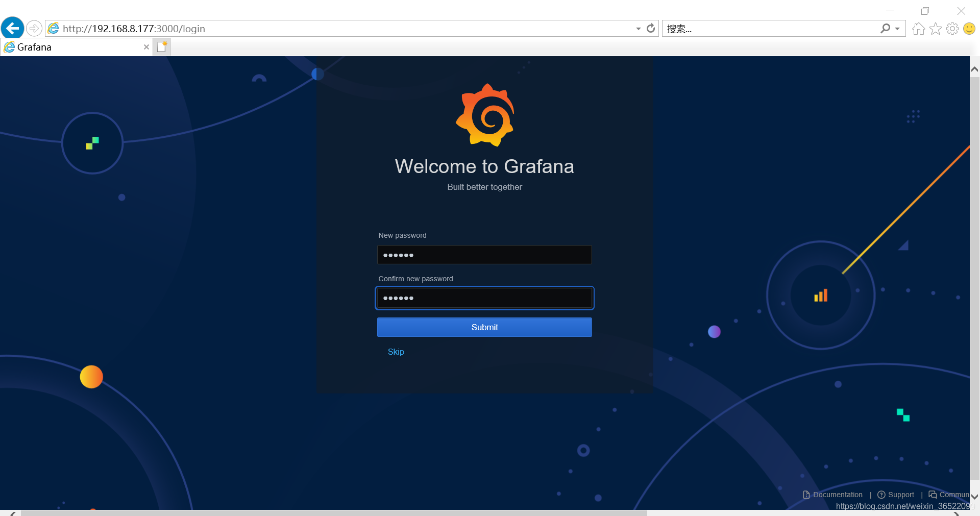Open the Tools gear icon

[952, 29]
